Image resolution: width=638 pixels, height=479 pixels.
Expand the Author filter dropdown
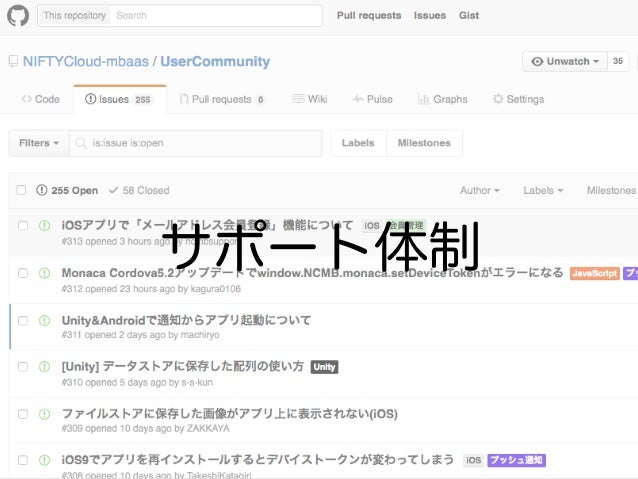[480, 190]
